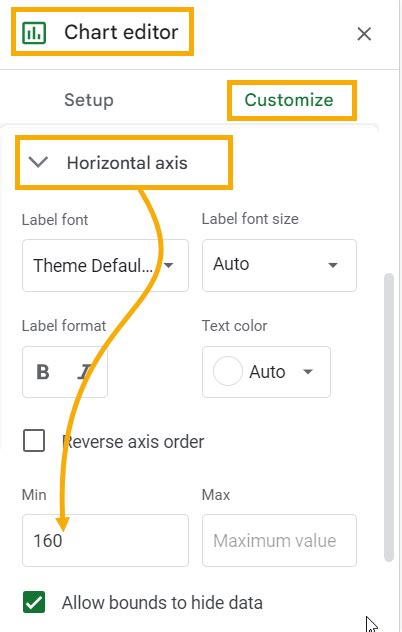
Task: Uncheck Allow bounds to hide data
Action: [34, 602]
